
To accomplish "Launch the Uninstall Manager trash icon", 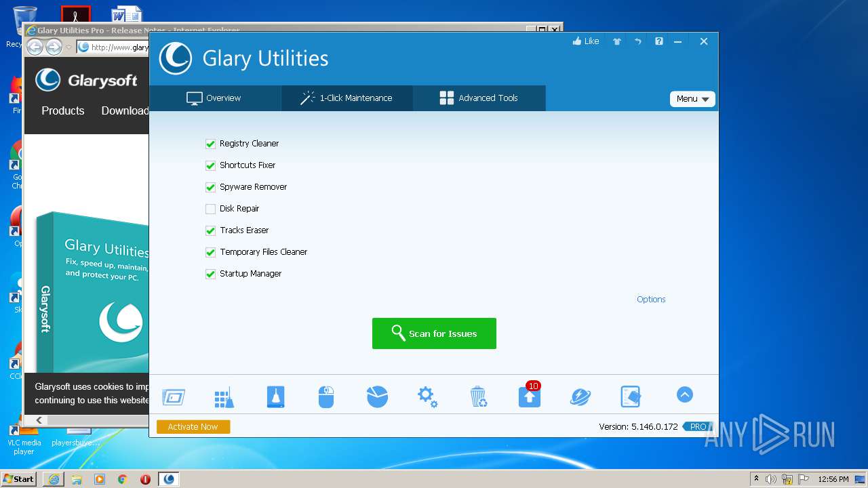I will (479, 396).
